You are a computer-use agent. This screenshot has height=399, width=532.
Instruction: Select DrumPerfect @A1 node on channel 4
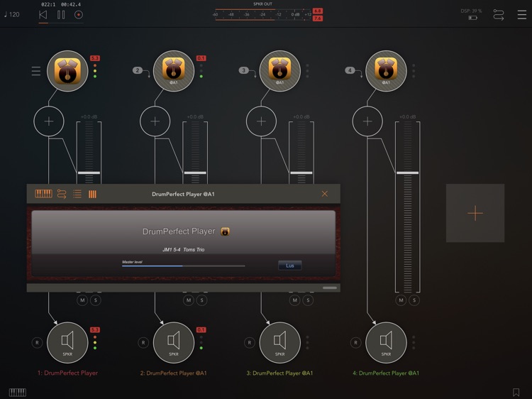(x=386, y=71)
